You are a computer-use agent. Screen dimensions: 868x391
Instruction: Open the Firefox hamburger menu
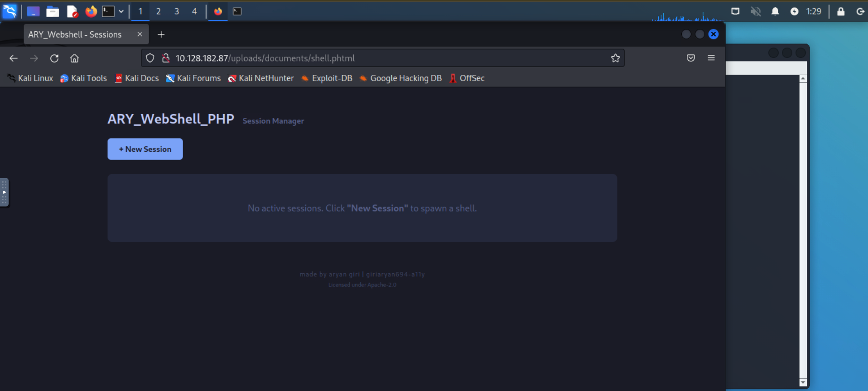click(711, 58)
